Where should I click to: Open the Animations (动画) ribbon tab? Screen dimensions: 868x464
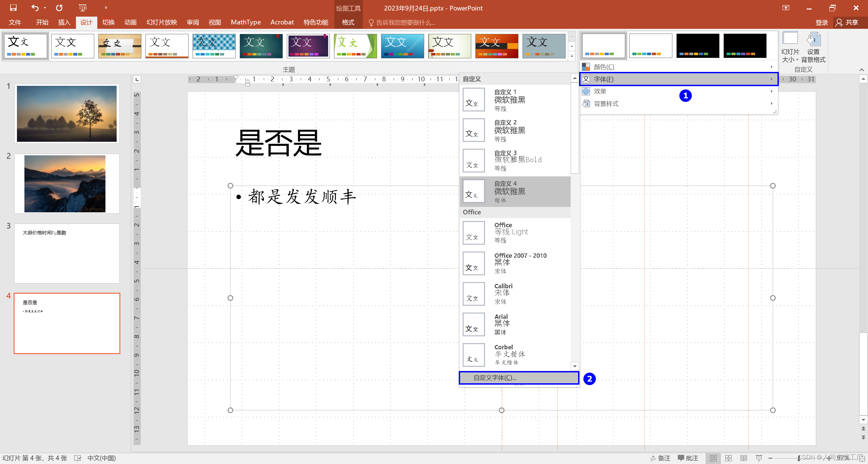pos(130,22)
